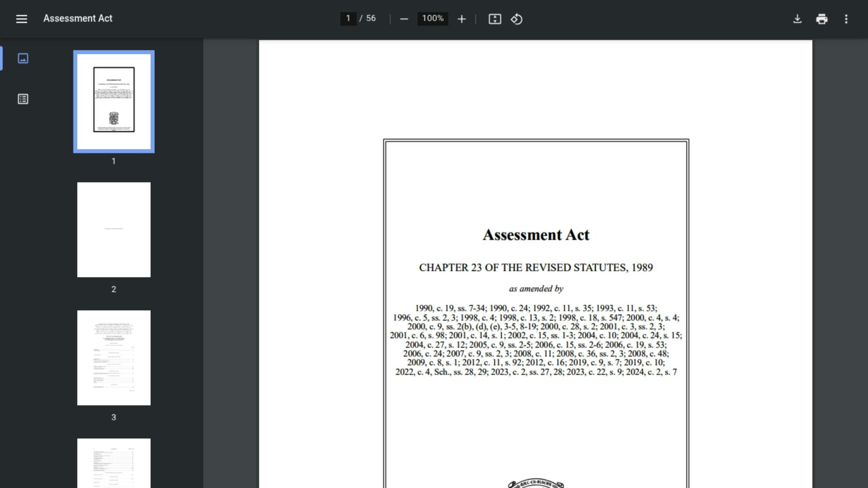The image size is (868, 488).
Task: Click the page 4 thumbnail
Action: (x=114, y=466)
